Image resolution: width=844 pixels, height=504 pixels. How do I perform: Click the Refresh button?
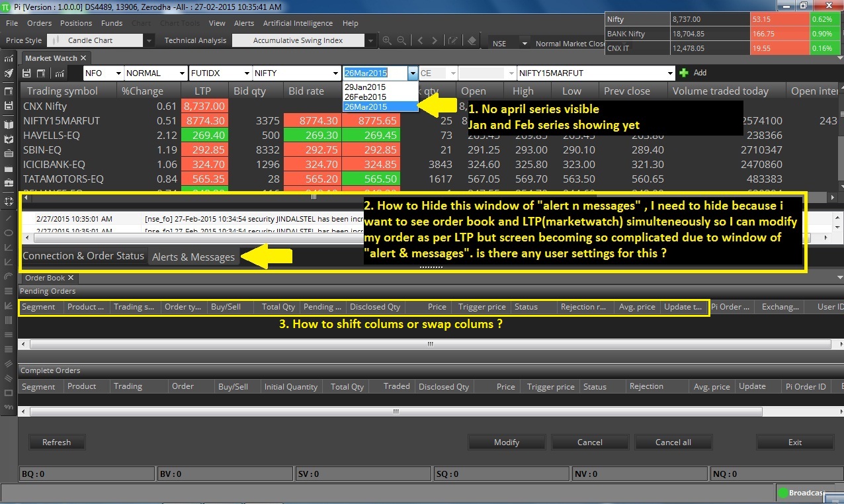[56, 442]
